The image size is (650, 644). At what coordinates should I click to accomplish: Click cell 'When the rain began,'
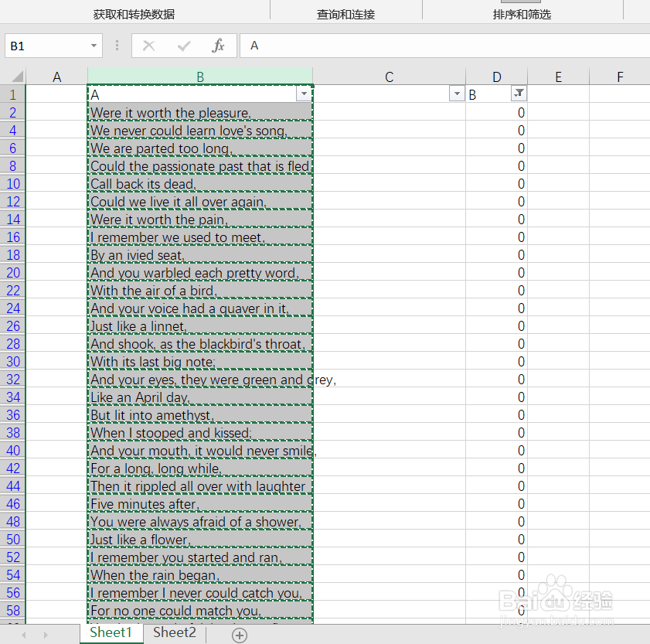pos(200,574)
